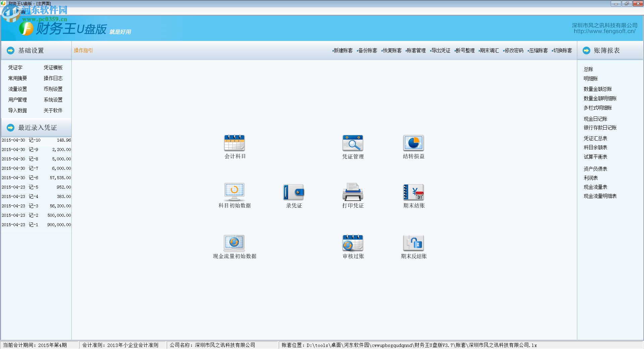This screenshot has width=644, height=349.
Task: Click the 最近录入凭证 arrow icon
Action: tap(11, 128)
